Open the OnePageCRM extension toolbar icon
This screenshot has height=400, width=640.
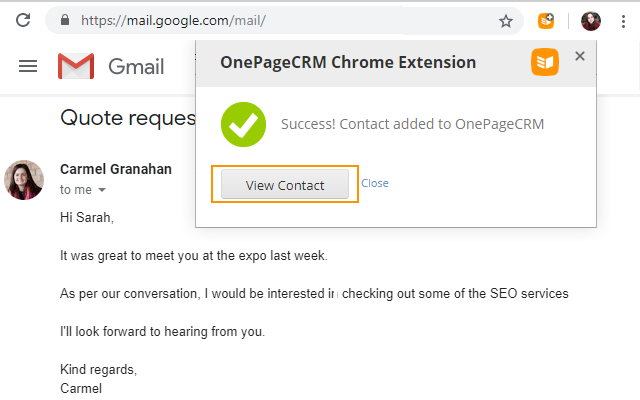546,21
